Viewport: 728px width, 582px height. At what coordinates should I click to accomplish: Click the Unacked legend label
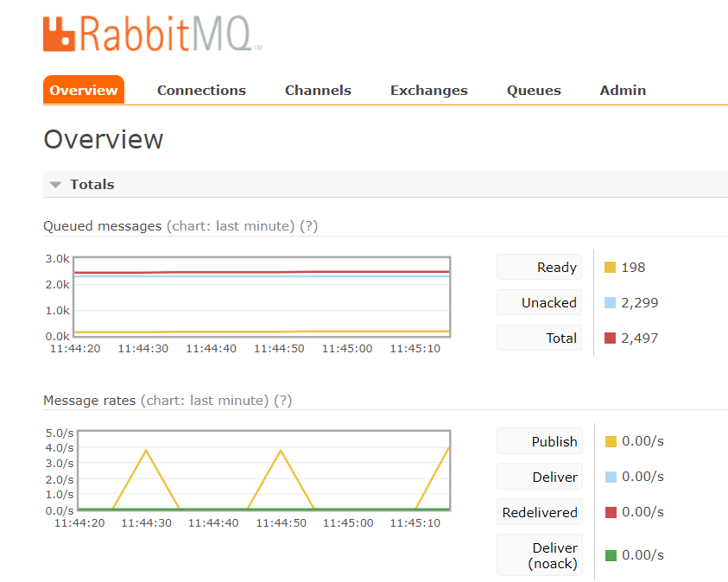(540, 302)
